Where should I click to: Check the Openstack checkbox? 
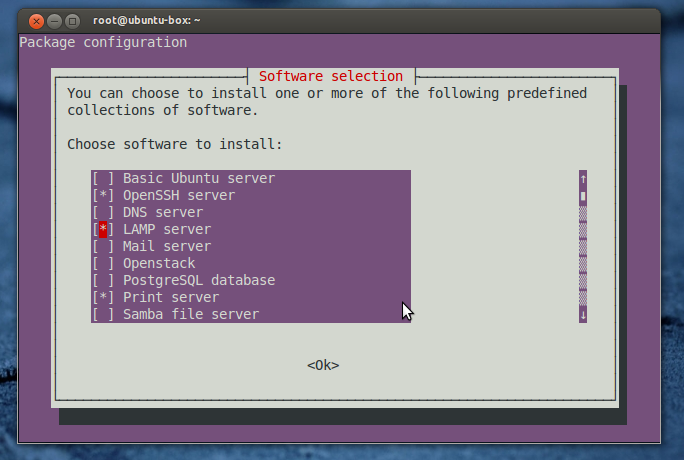[x=103, y=263]
